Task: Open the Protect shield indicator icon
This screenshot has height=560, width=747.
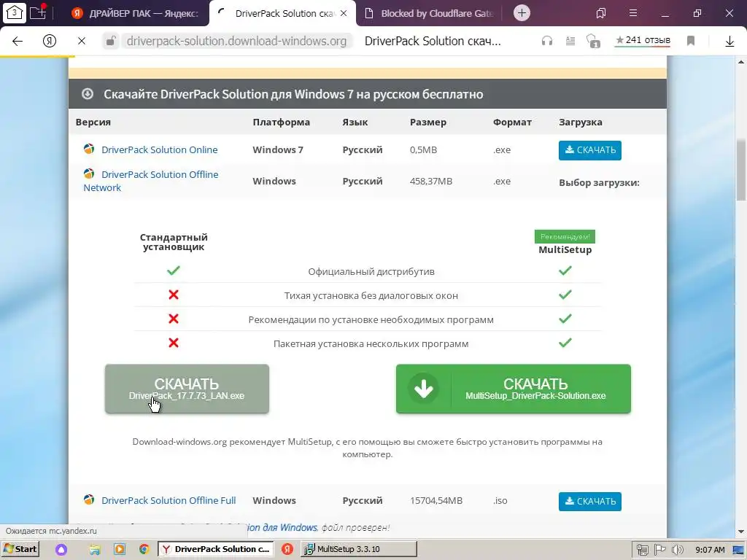Action: coord(593,41)
